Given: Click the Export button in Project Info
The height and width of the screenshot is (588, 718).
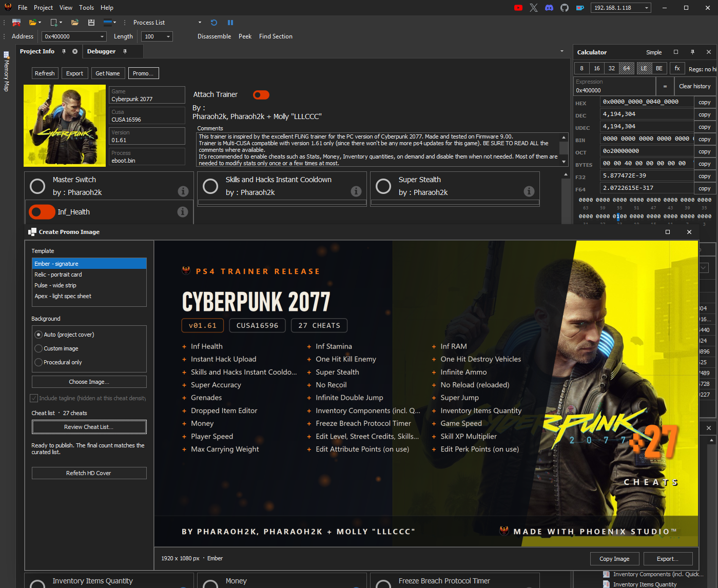Looking at the screenshot, I should click(x=74, y=73).
